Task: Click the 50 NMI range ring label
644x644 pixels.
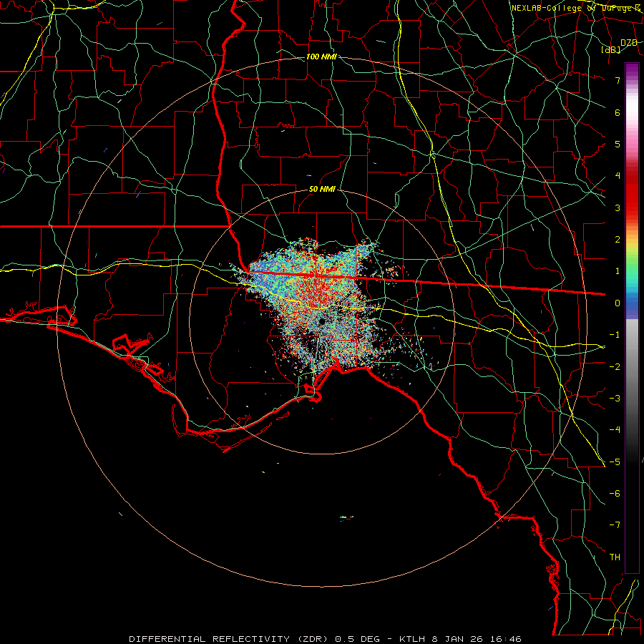Action: pos(322,190)
